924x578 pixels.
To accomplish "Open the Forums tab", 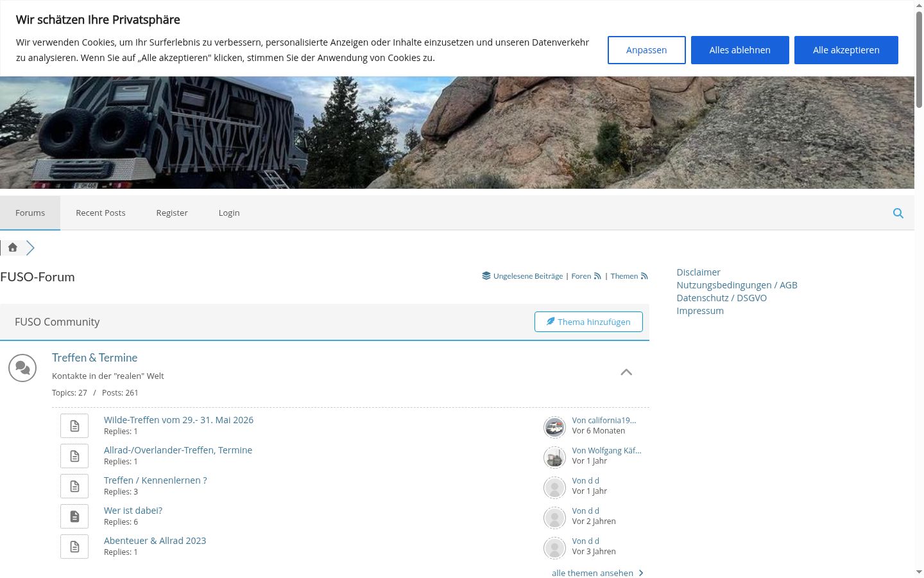I will [30, 213].
